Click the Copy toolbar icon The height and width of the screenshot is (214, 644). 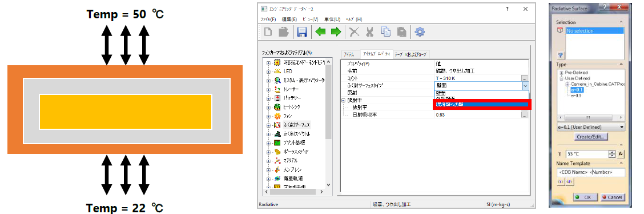386,31
